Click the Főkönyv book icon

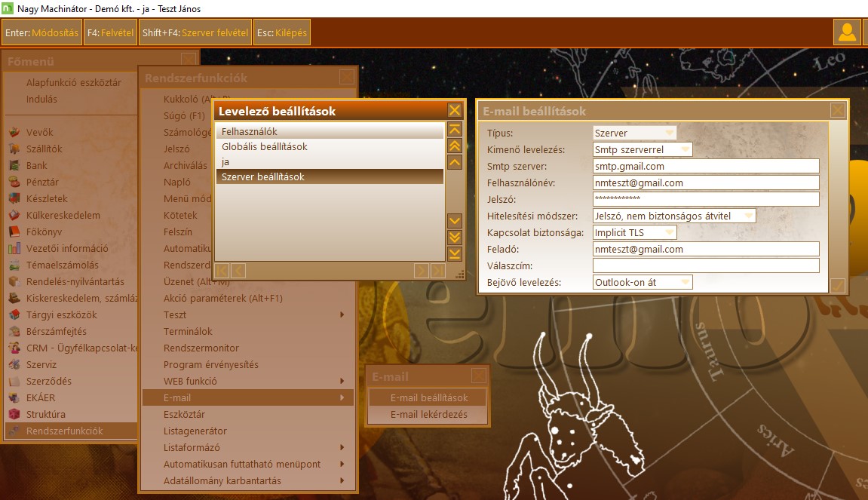click(14, 232)
